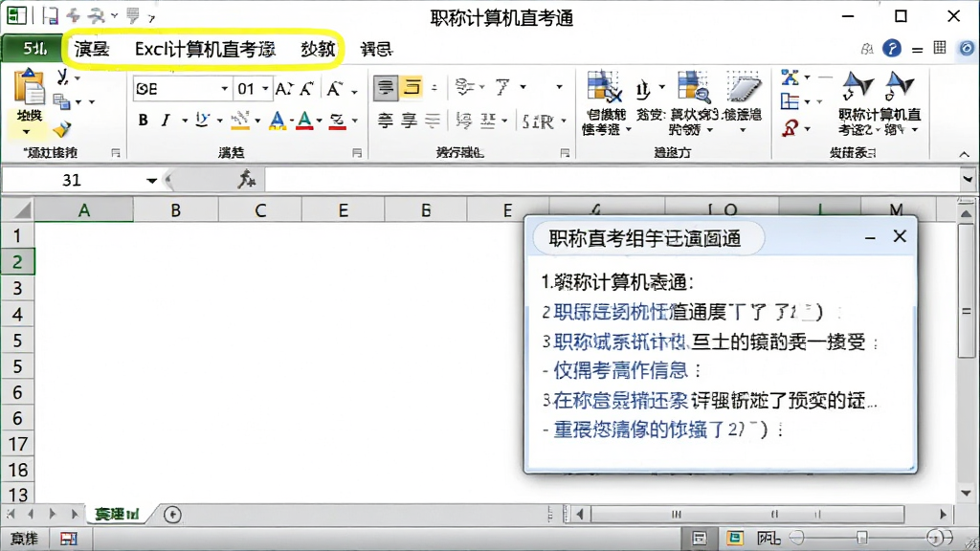Toggle Italic formatting
980x551 pixels.
click(165, 120)
